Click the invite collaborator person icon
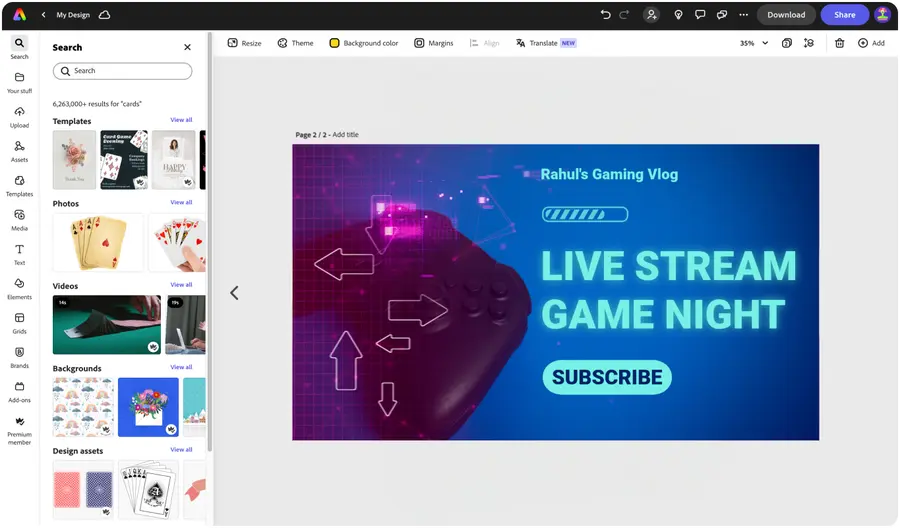 point(651,15)
